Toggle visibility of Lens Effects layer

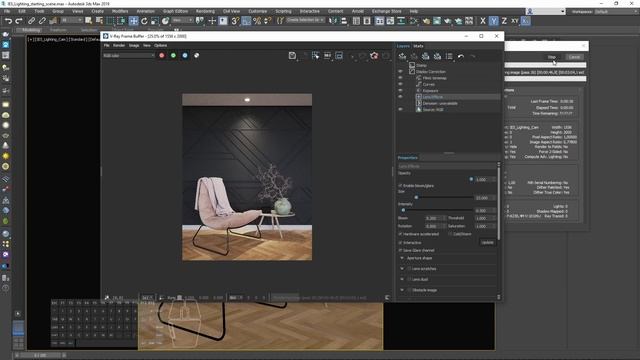400,97
